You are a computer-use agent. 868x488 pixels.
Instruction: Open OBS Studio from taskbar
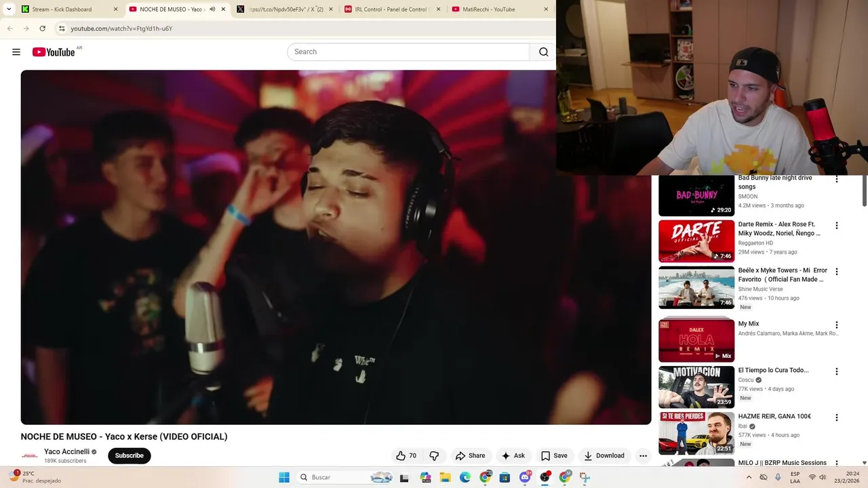click(545, 477)
